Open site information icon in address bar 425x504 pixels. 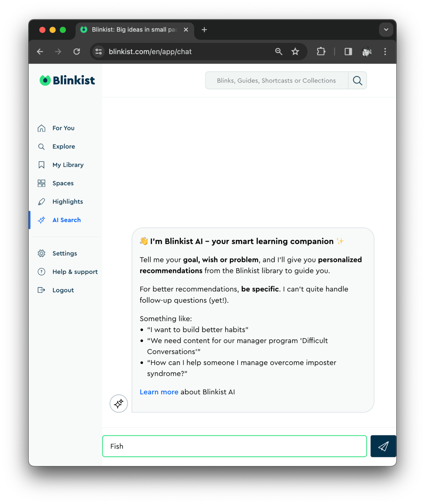(x=98, y=52)
